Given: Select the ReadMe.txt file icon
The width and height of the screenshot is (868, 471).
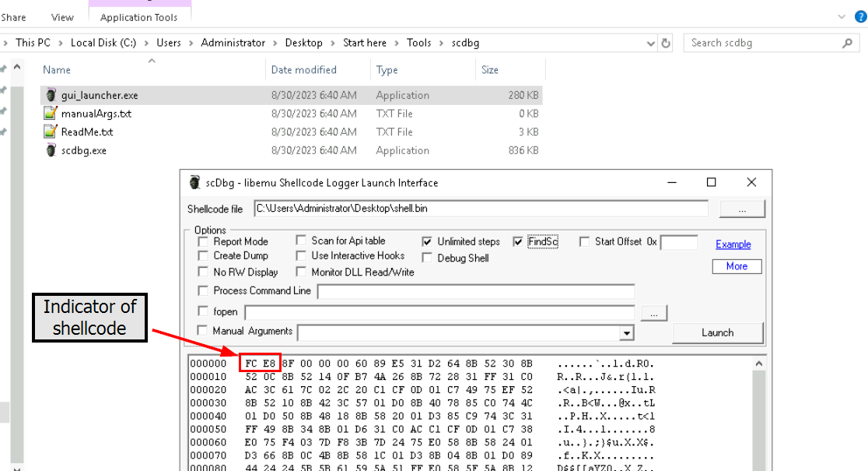Looking at the screenshot, I should point(51,132).
